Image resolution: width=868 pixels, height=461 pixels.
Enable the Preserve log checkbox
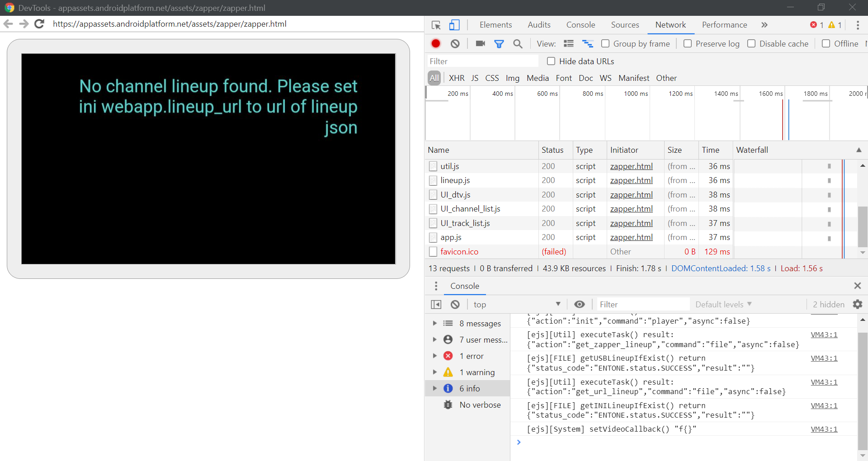point(688,44)
